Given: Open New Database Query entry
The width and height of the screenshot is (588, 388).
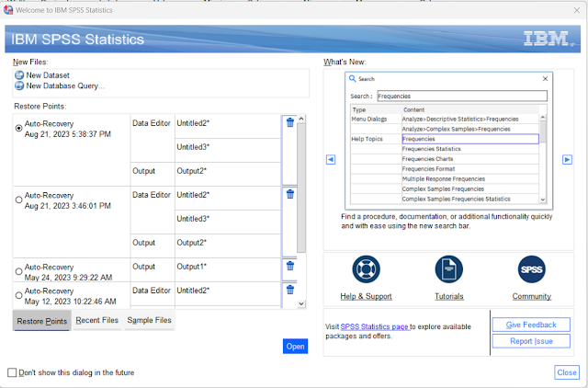Looking at the screenshot, I should pos(60,86).
